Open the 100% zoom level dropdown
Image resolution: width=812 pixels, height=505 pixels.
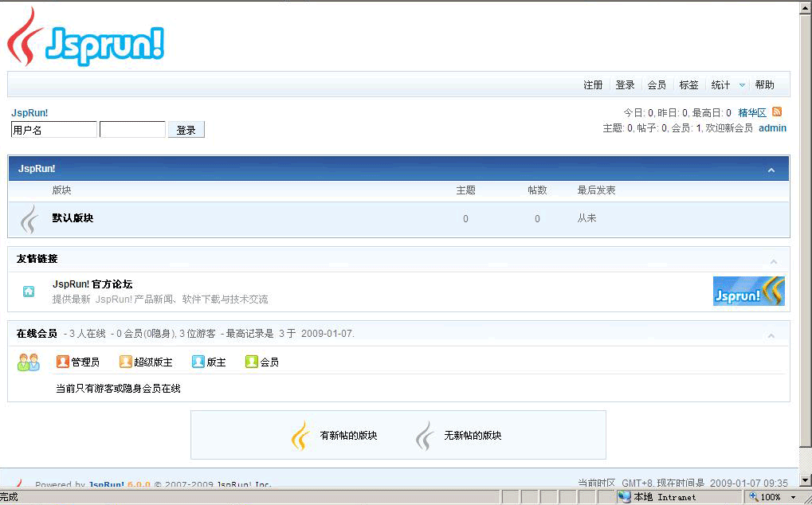[x=793, y=498]
